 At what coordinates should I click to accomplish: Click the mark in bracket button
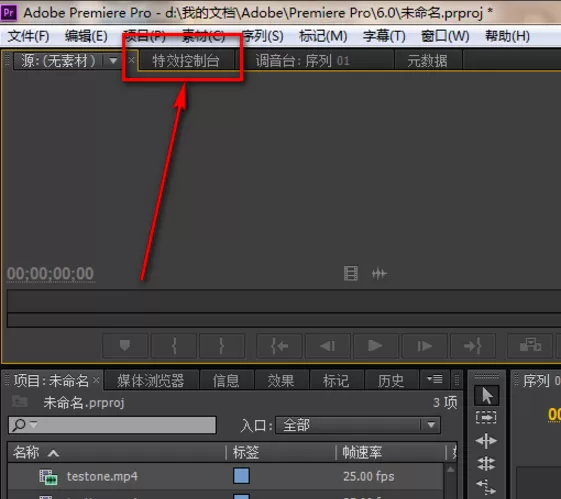point(174,346)
